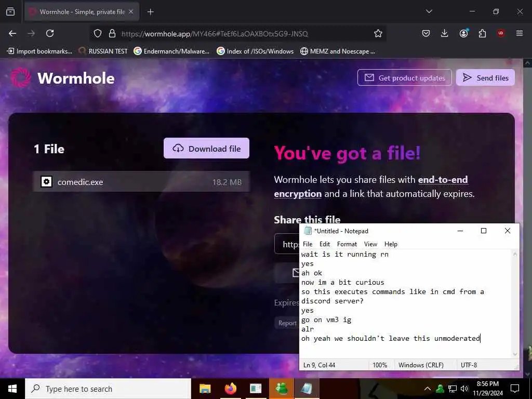532x399 pixels.
Task: Open the green users app in taskbar
Action: (x=281, y=389)
